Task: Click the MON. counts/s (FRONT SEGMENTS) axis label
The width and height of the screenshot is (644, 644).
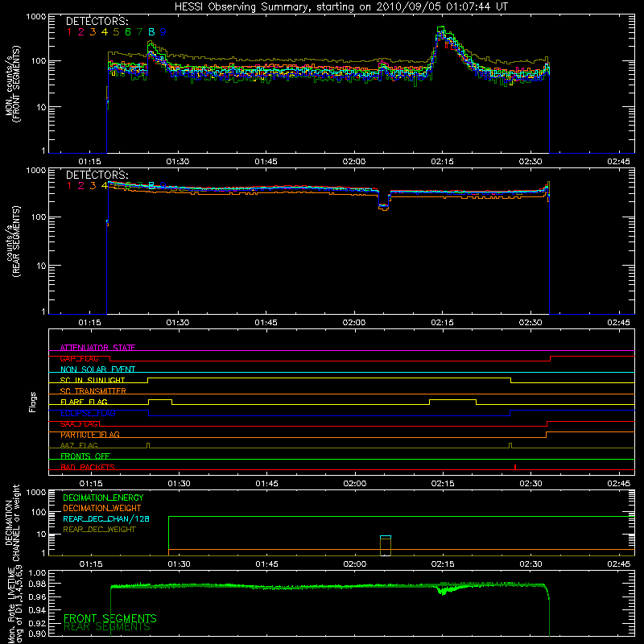Action: 12,84
